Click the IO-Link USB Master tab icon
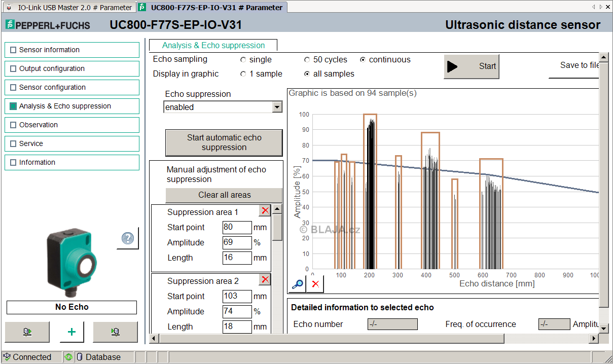Screen dimensions: 613x364 pos(9,8)
